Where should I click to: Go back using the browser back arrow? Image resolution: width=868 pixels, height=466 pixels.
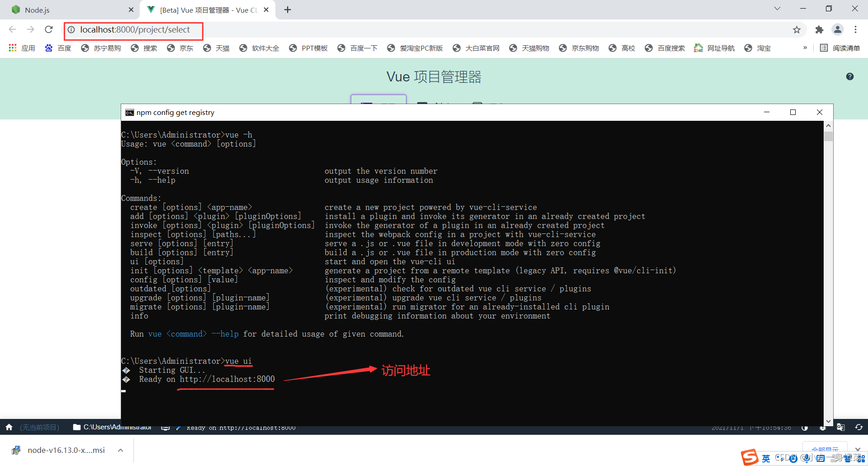pos(12,29)
